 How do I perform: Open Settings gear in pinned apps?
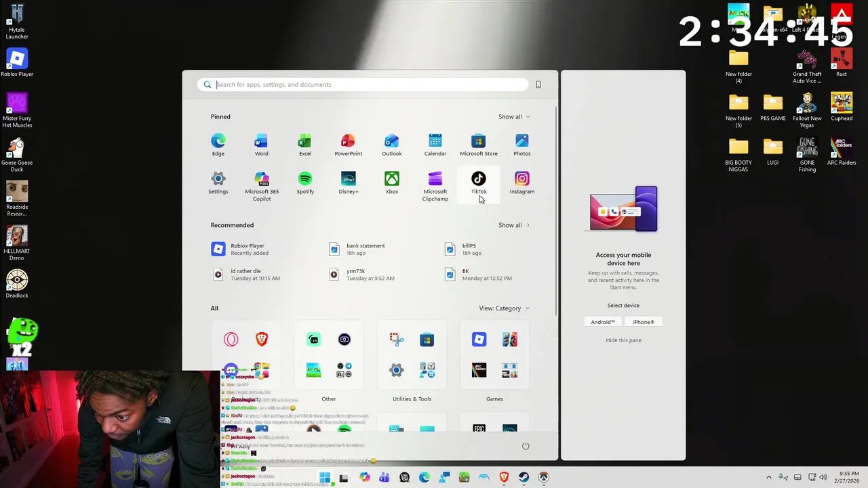(x=218, y=183)
